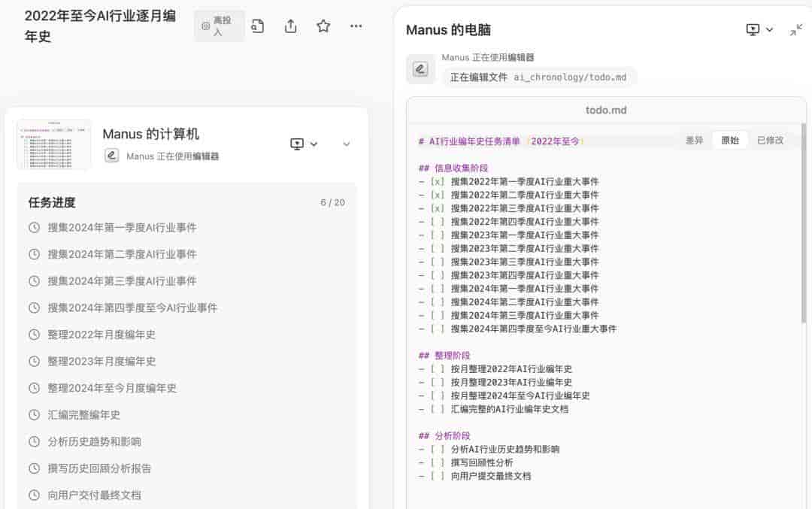This screenshot has height=509, width=812.
Task: Open dropdown arrow beside Manus 的电脑 monitor icon
Action: [769, 29]
